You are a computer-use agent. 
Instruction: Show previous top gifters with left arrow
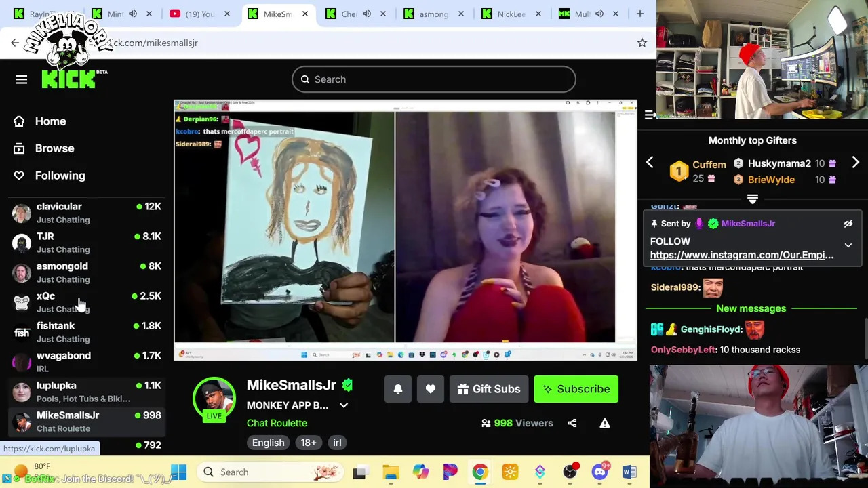650,163
